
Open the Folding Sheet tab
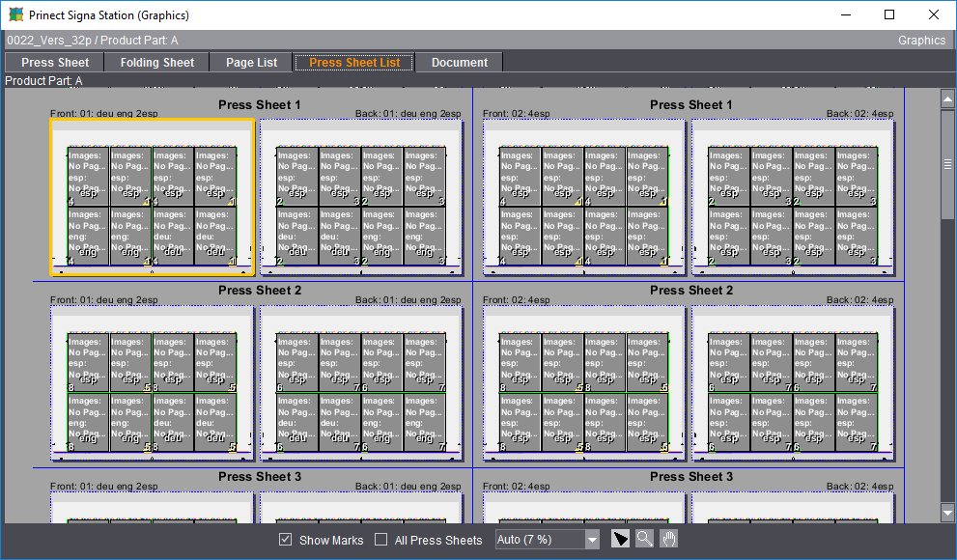pyautogui.click(x=157, y=63)
